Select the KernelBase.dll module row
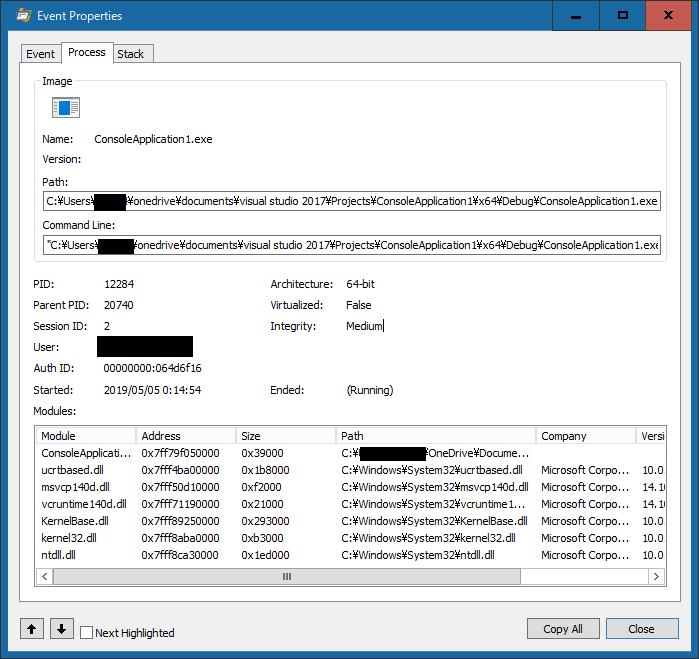The height and width of the screenshot is (659, 699). click(350, 521)
